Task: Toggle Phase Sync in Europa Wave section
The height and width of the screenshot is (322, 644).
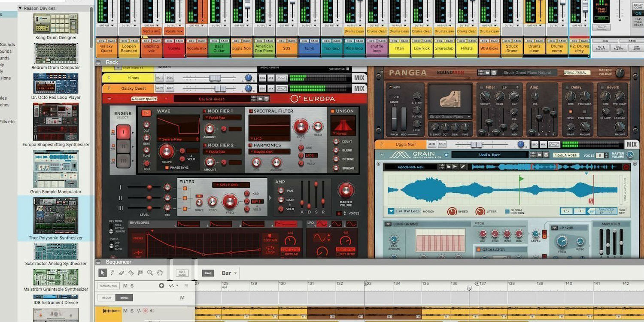Action: (167, 167)
